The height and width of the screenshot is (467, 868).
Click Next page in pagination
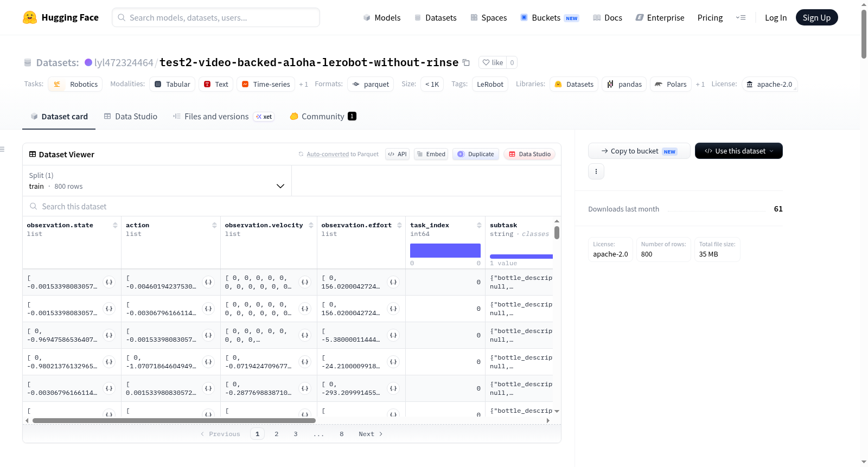pos(371,434)
